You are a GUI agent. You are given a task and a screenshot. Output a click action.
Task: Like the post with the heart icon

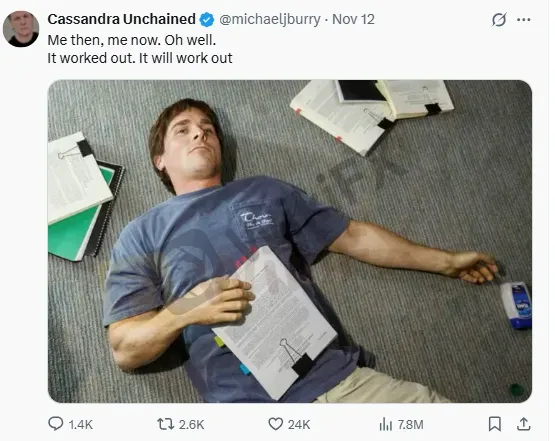(x=276, y=424)
